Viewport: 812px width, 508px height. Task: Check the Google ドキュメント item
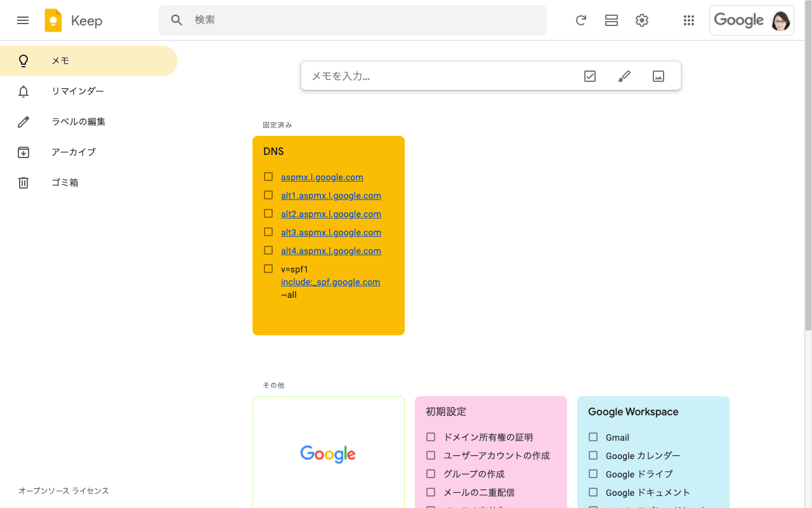pos(593,492)
